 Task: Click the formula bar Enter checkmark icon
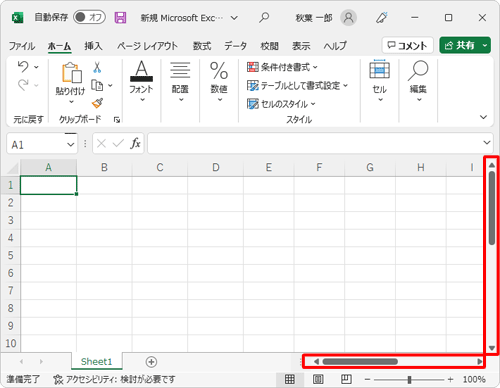118,144
